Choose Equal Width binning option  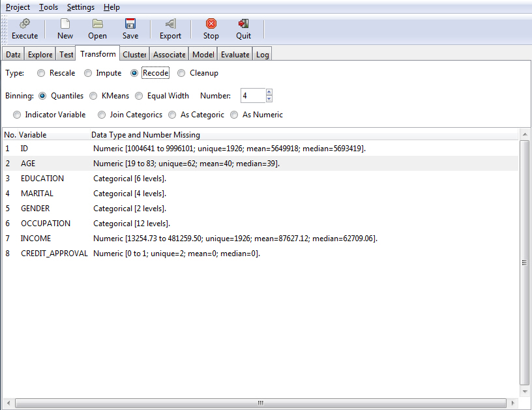(139, 96)
